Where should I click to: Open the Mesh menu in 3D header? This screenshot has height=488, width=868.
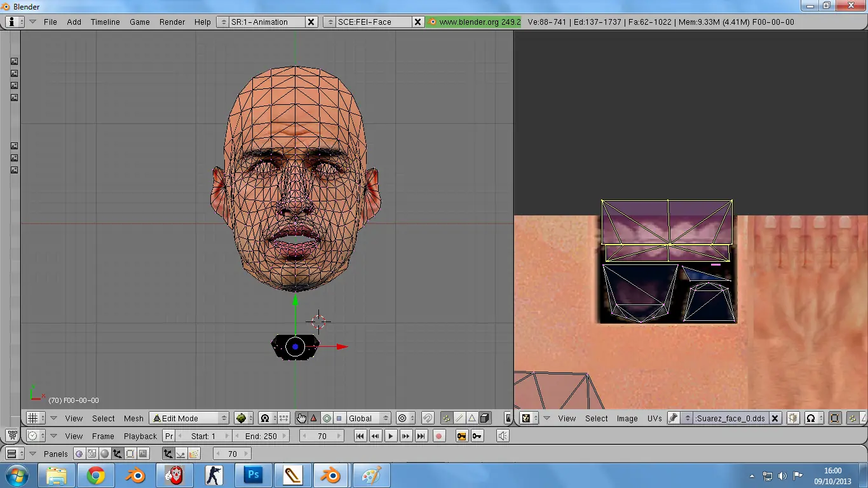133,418
